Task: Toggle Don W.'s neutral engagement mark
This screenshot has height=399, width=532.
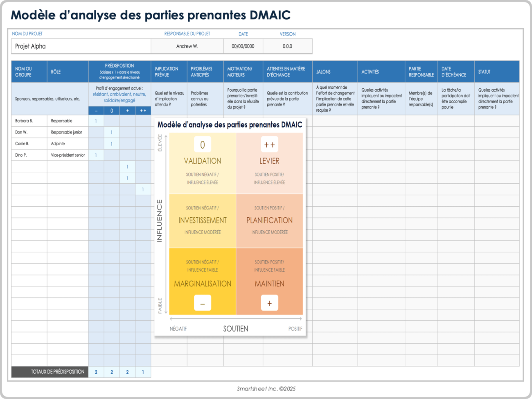Action: tap(112, 132)
